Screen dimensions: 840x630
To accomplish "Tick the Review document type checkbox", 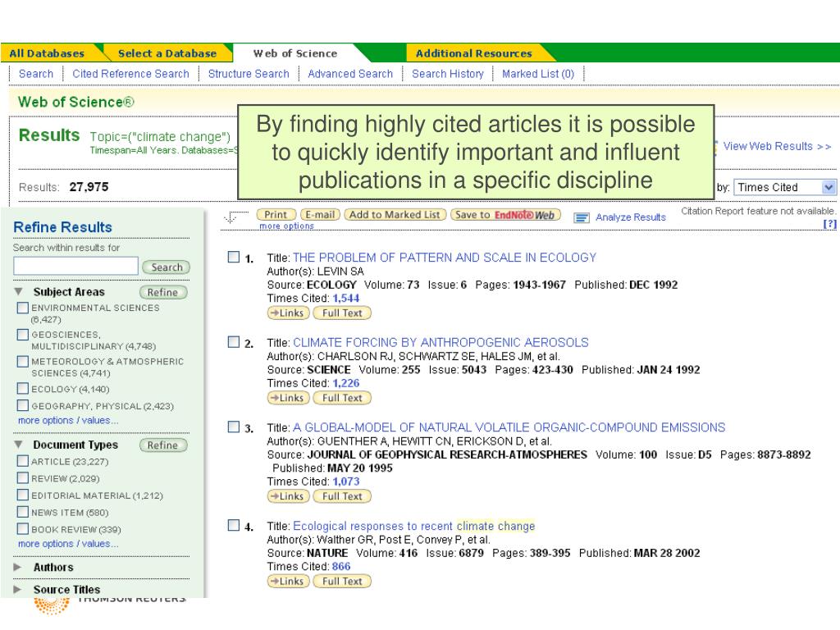I will [x=22, y=477].
